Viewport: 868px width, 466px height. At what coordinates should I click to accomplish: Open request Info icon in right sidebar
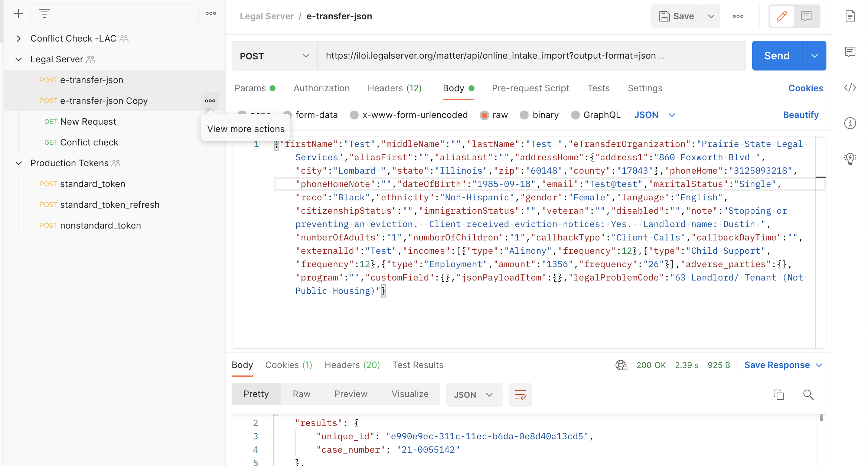pyautogui.click(x=850, y=123)
